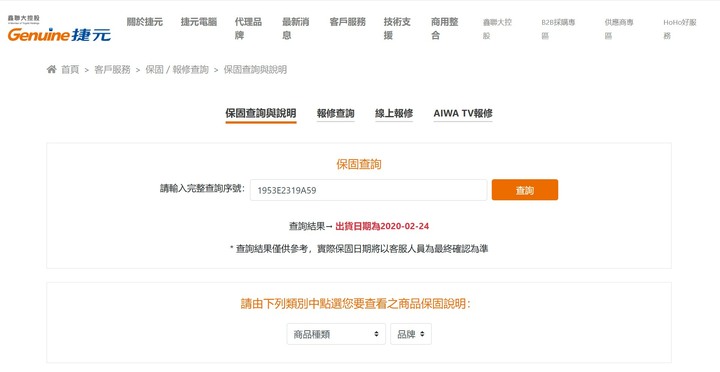Switch to the 報修查詢 tab
Viewport: 720px width, 372px height.
click(x=336, y=113)
